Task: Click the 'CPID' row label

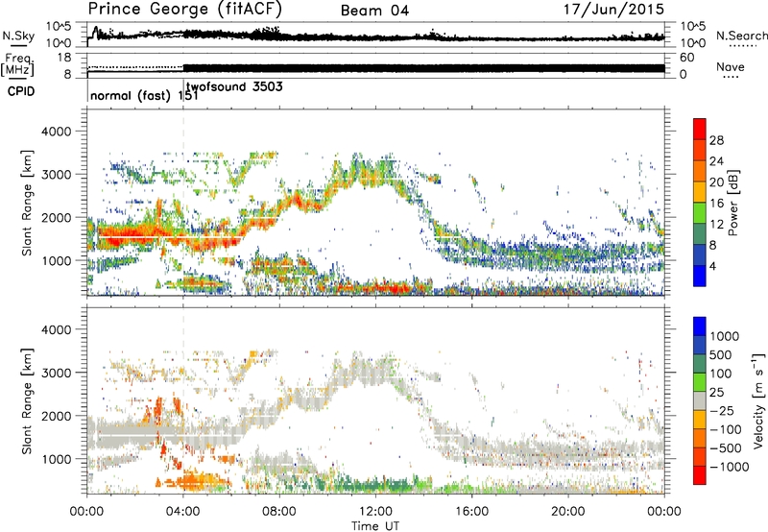Action: pyautogui.click(x=21, y=91)
